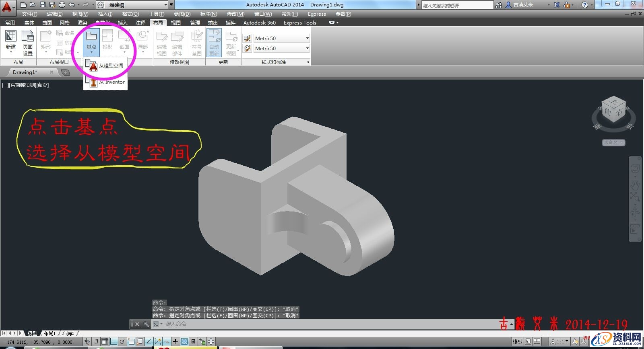Toggle grid display in status bar
The height and width of the screenshot is (349, 644).
click(105, 342)
